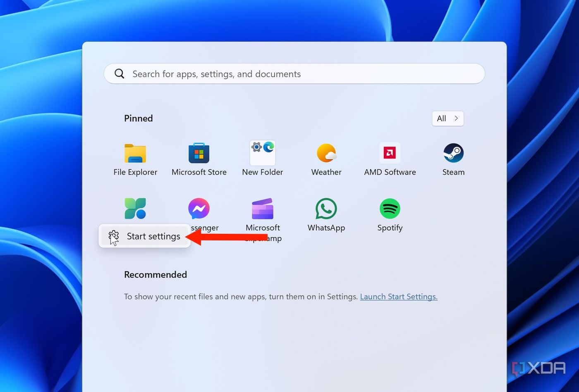Launch the Weather app

click(x=326, y=153)
